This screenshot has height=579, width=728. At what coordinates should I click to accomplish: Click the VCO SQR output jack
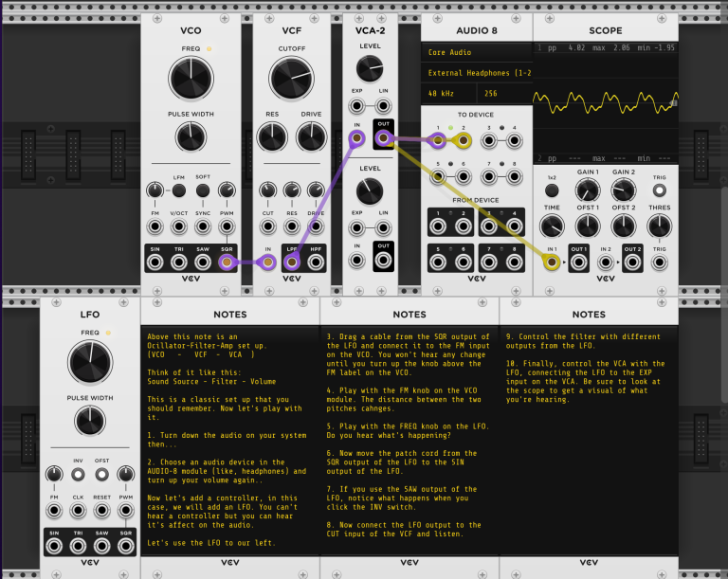coord(227,262)
